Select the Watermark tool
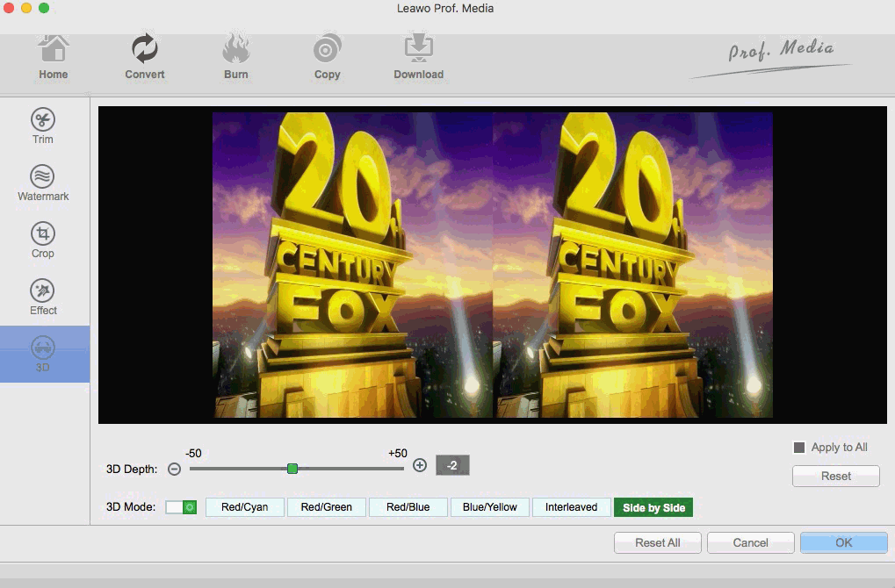This screenshot has height=588, width=895. pos(43,183)
